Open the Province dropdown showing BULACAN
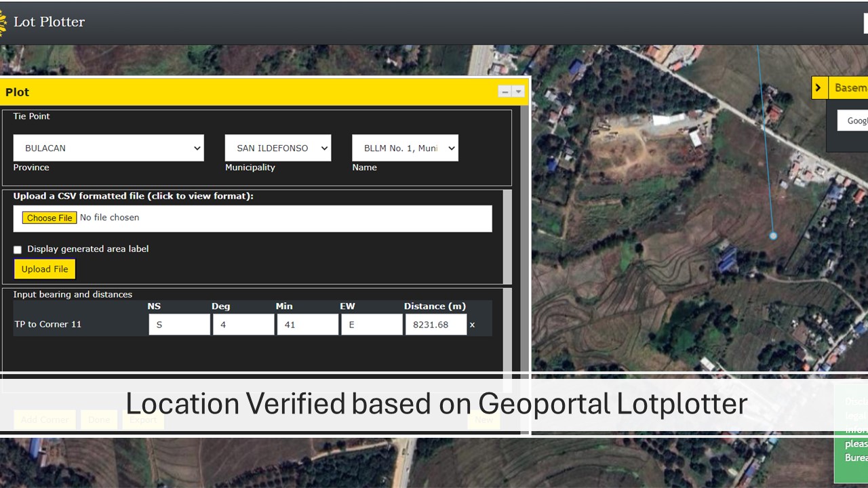This screenshot has height=488, width=868. click(108, 148)
